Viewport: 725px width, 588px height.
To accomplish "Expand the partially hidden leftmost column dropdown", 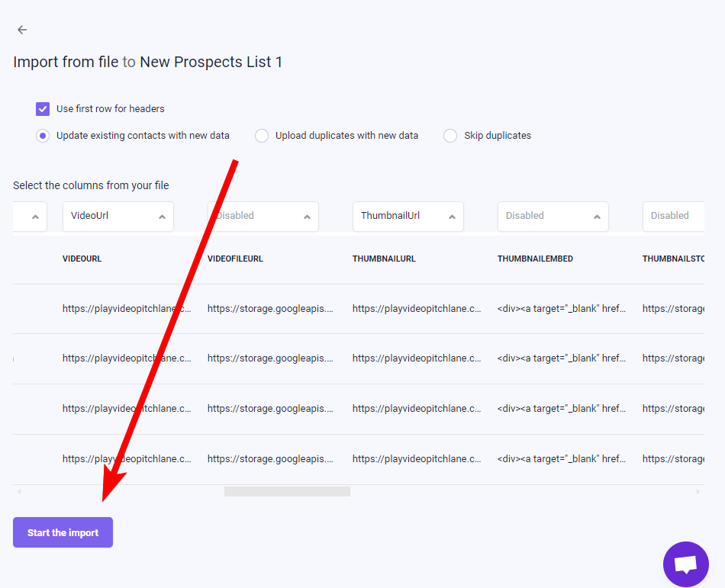I will (30, 216).
